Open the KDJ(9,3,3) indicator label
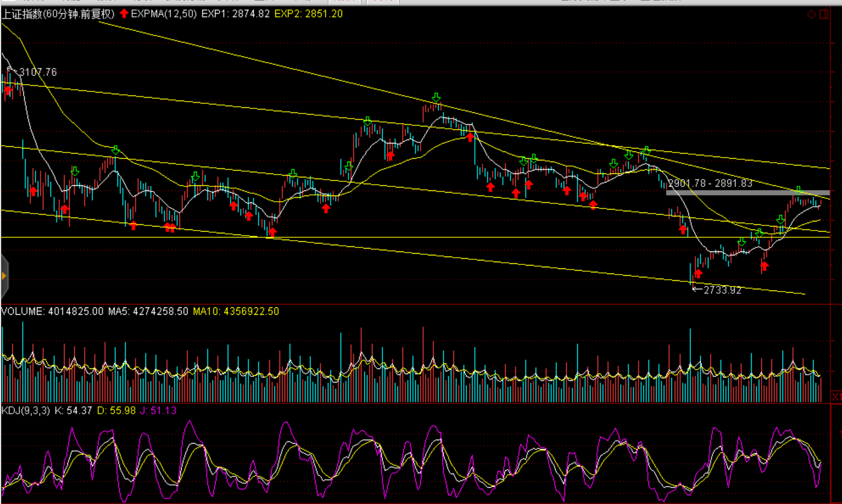 pos(25,411)
